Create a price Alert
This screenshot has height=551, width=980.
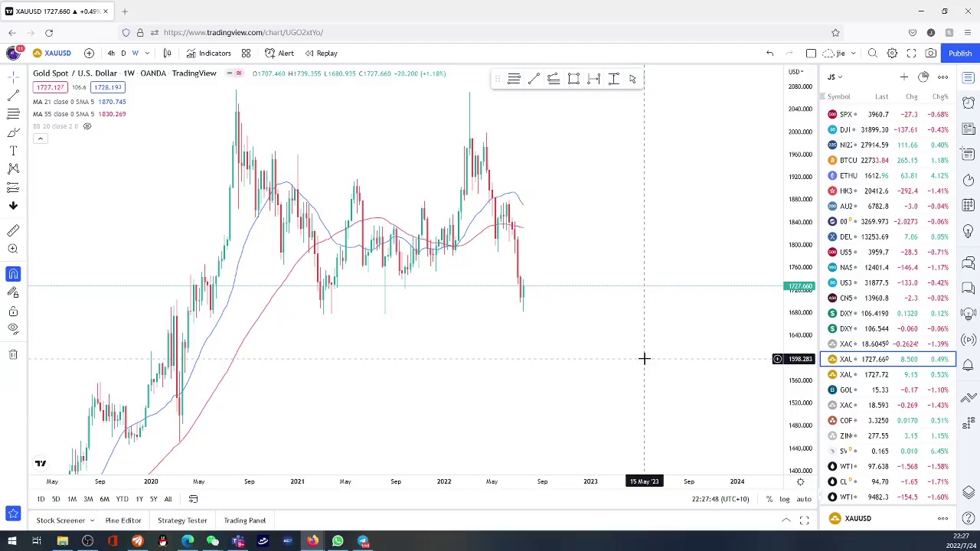tap(279, 53)
